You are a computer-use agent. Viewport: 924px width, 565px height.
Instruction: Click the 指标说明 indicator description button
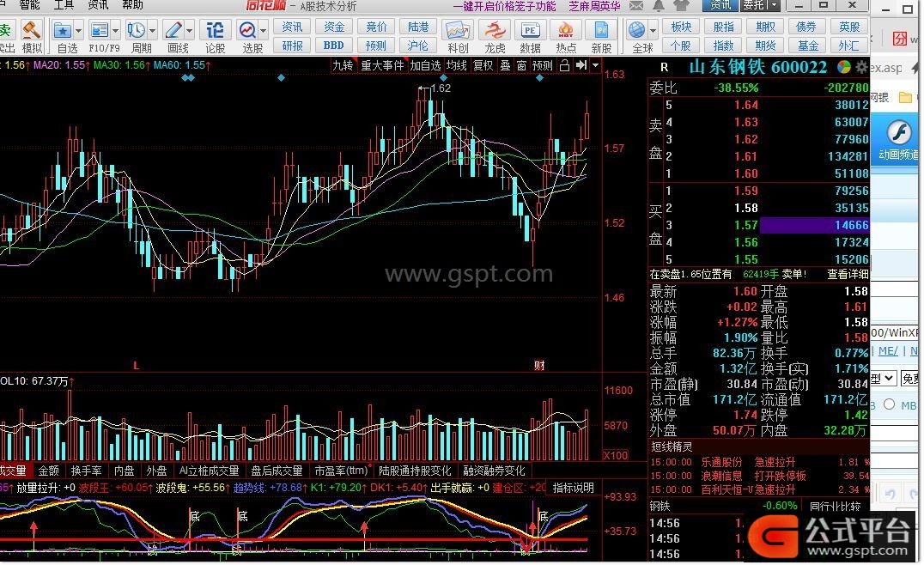coord(573,488)
